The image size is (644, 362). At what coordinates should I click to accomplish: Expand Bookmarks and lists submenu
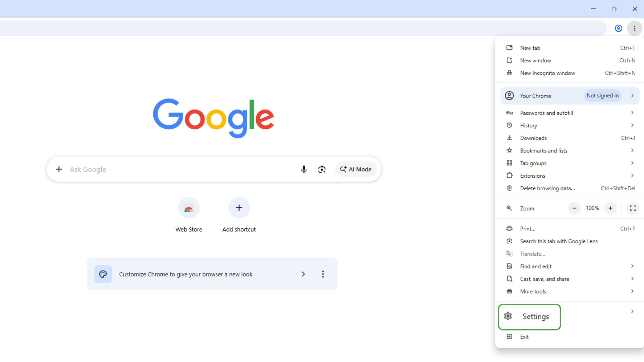tap(570, 150)
